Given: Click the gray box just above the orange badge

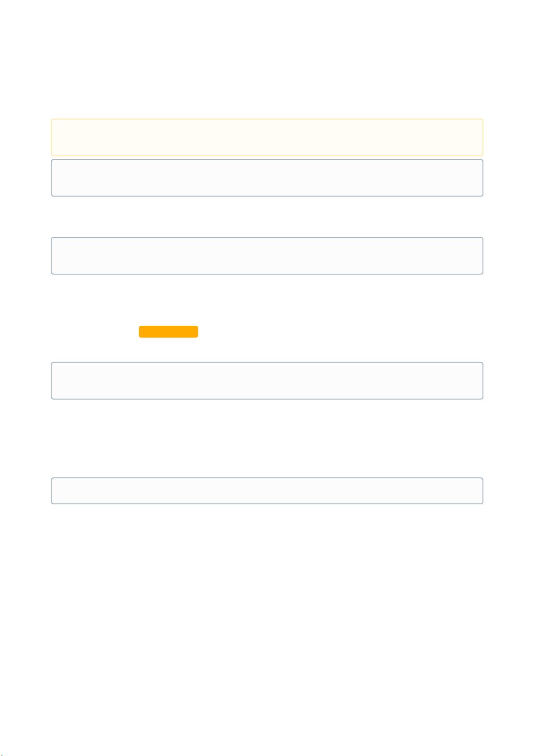Looking at the screenshot, I should 267,256.
